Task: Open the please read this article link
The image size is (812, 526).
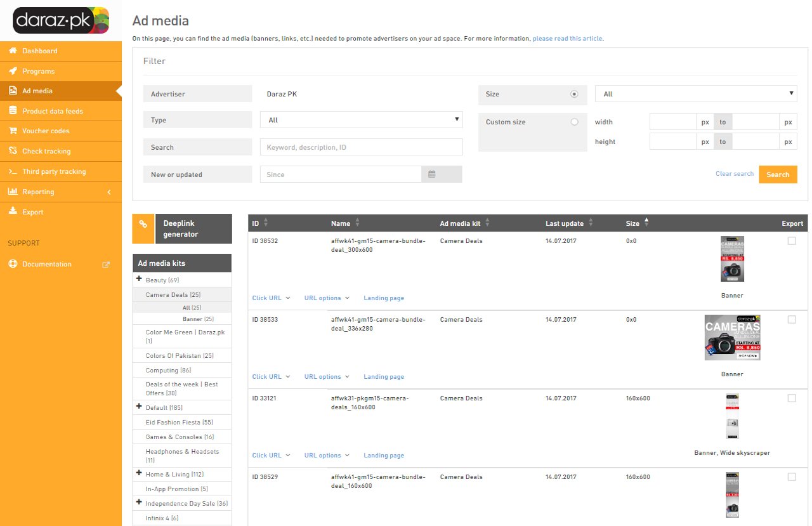Action: click(567, 39)
